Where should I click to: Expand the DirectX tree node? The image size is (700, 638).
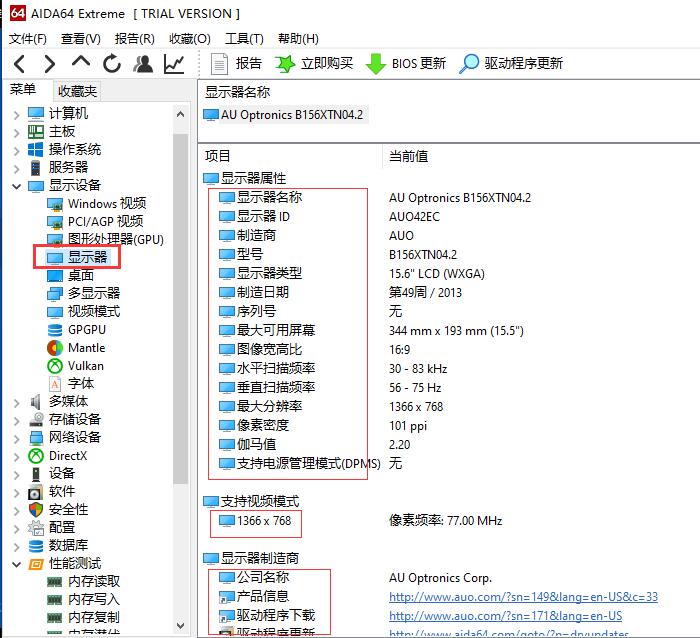(x=17, y=456)
